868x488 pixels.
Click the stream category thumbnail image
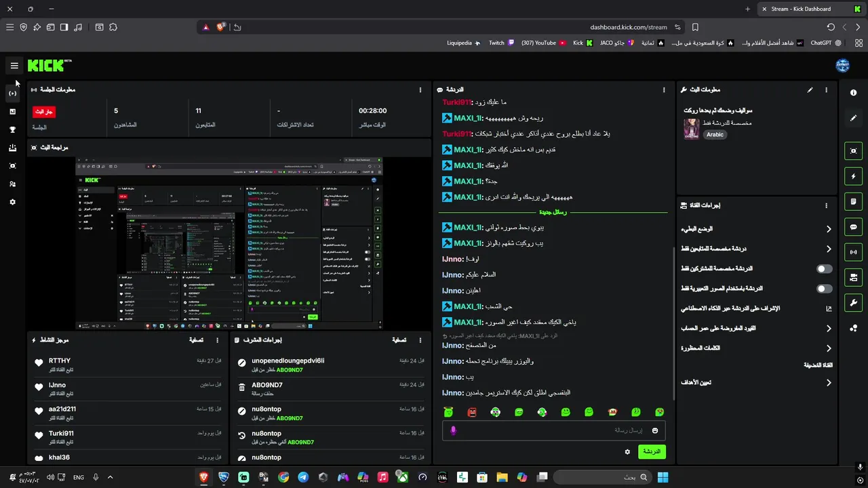(691, 128)
